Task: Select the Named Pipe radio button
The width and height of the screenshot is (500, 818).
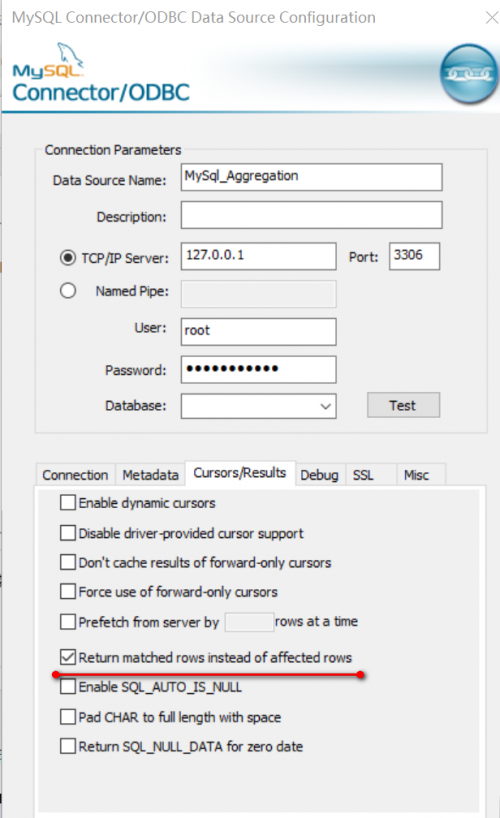Action: [68, 291]
